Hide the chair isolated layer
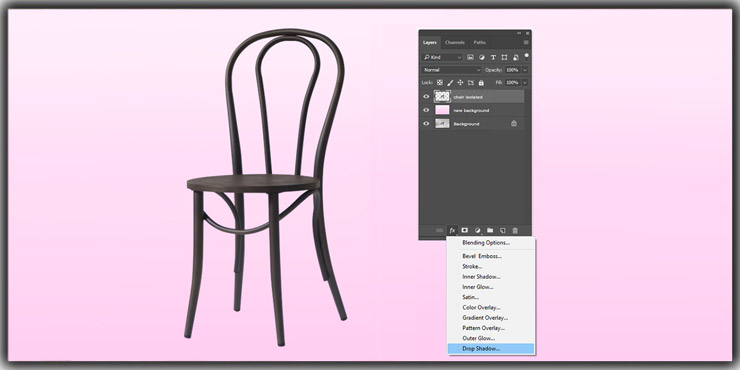The width and height of the screenshot is (740, 370). 427,97
